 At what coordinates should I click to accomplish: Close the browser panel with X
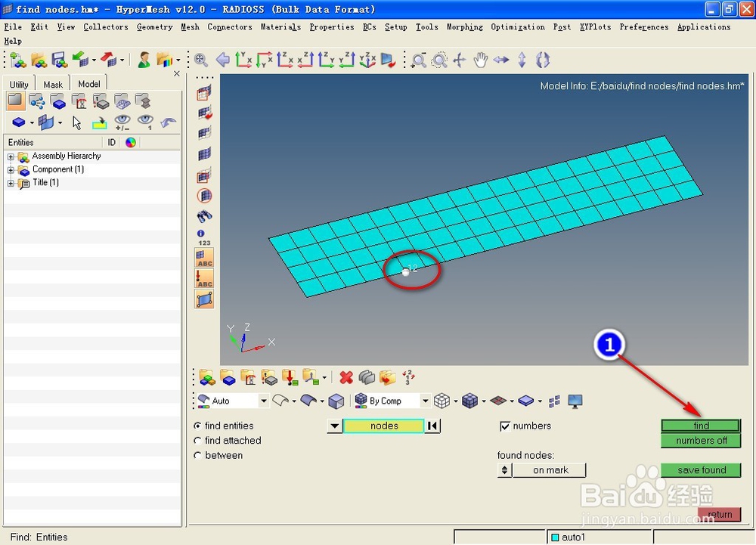pos(176,73)
